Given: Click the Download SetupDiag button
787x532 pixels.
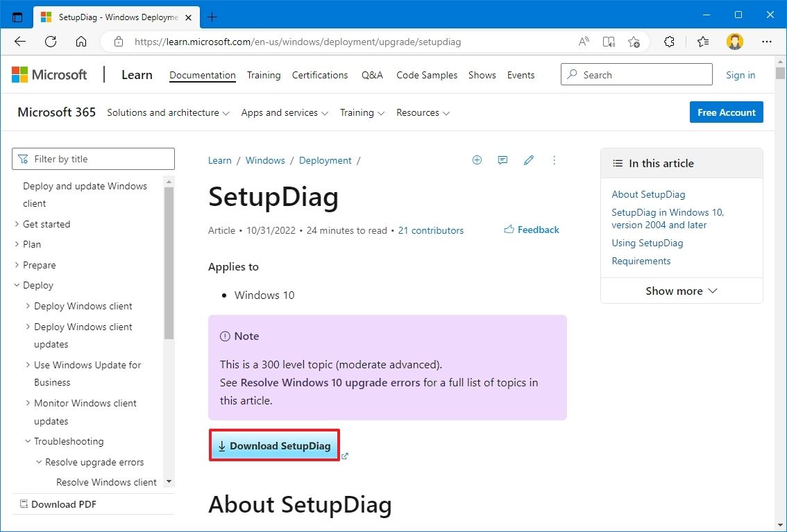Looking at the screenshot, I should [x=274, y=445].
